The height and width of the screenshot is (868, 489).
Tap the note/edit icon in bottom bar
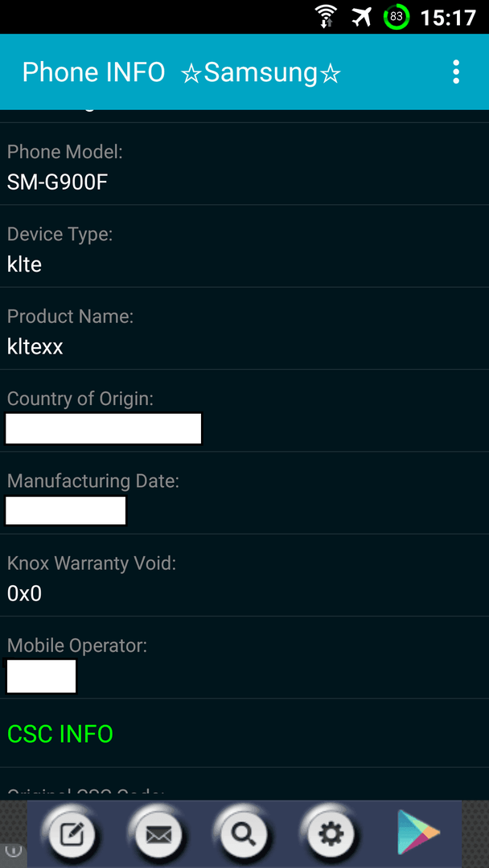coord(72,833)
